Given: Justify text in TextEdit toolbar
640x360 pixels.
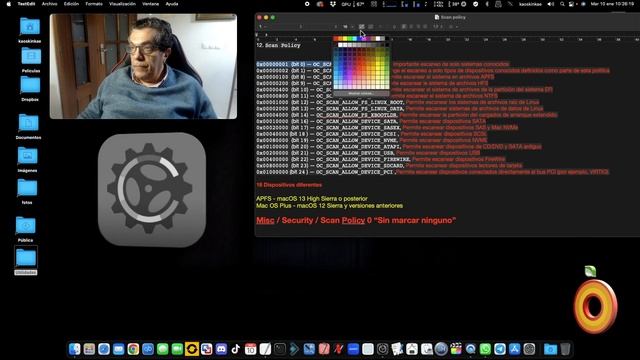Looking at the screenshot, I should point(425,27).
